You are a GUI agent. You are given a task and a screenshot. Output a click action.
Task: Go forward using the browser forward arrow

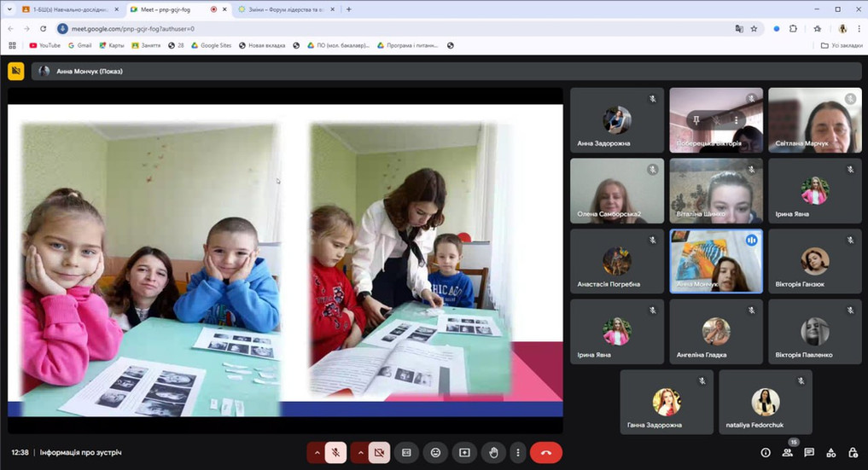[x=26, y=29]
